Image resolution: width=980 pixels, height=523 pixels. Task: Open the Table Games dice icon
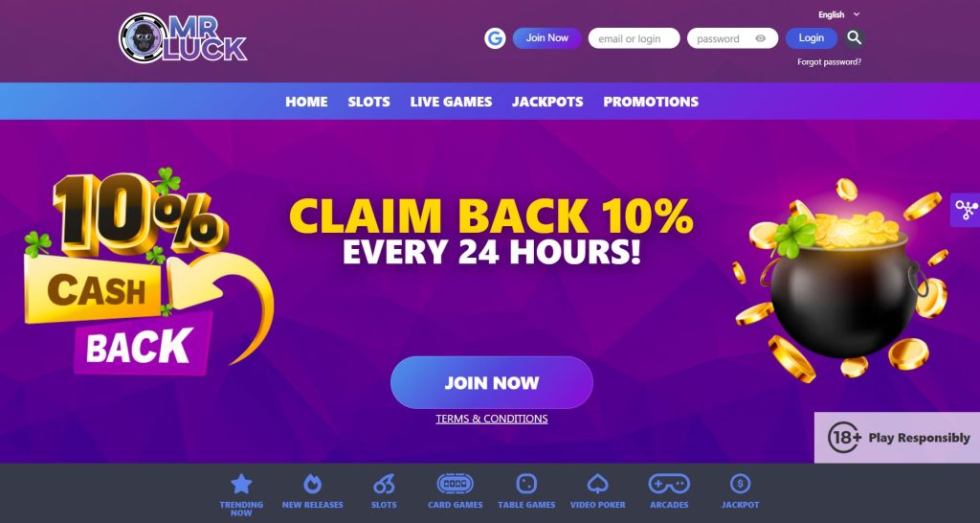526,484
